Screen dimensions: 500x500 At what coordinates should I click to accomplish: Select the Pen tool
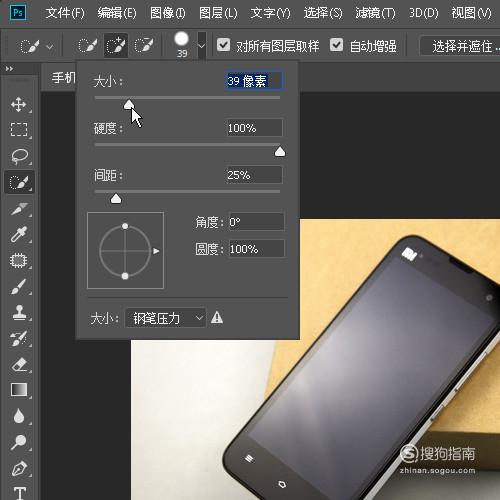tap(19, 468)
